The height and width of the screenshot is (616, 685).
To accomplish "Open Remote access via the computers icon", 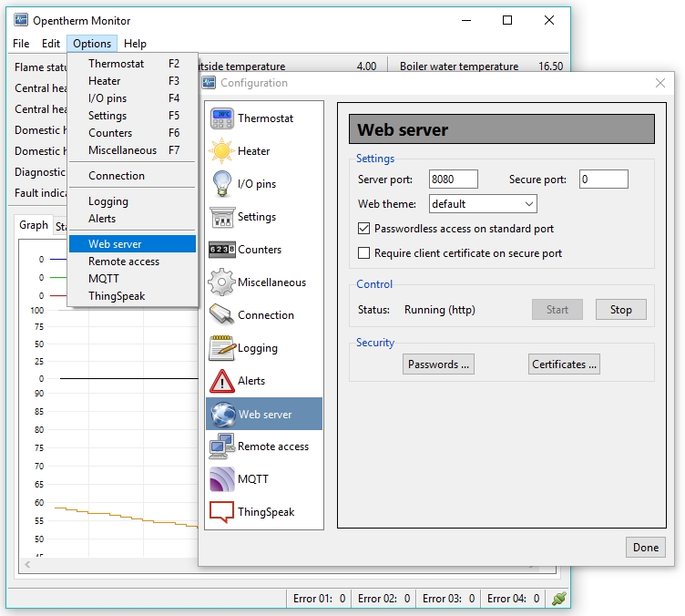I will [222, 447].
